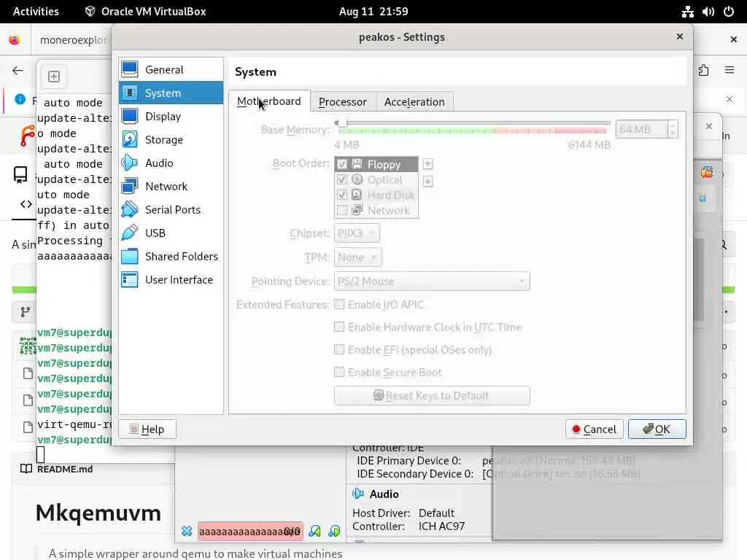Click blue snowflake icon beside red field
747x560 pixels.
coord(187,531)
